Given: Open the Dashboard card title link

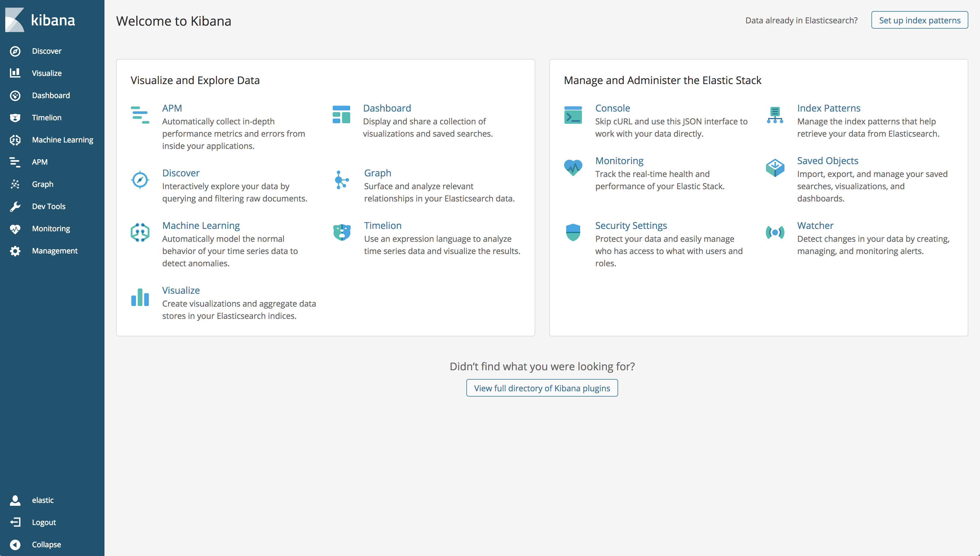Looking at the screenshot, I should point(387,108).
